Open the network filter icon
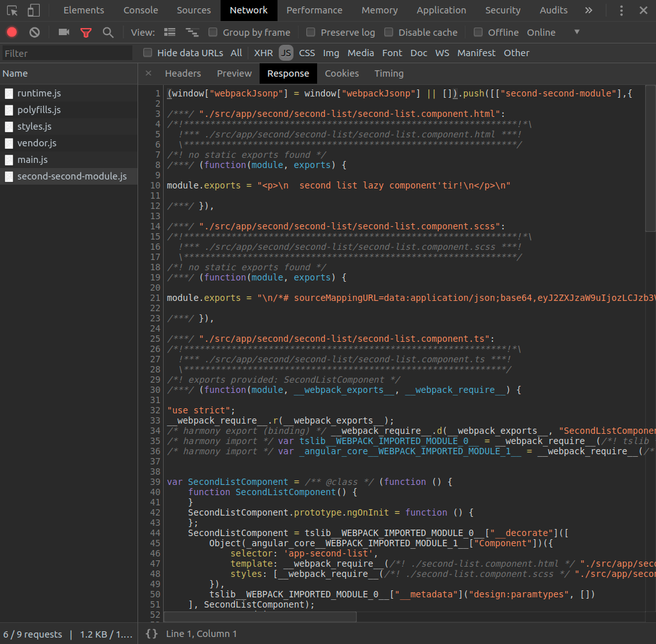 coord(86,31)
